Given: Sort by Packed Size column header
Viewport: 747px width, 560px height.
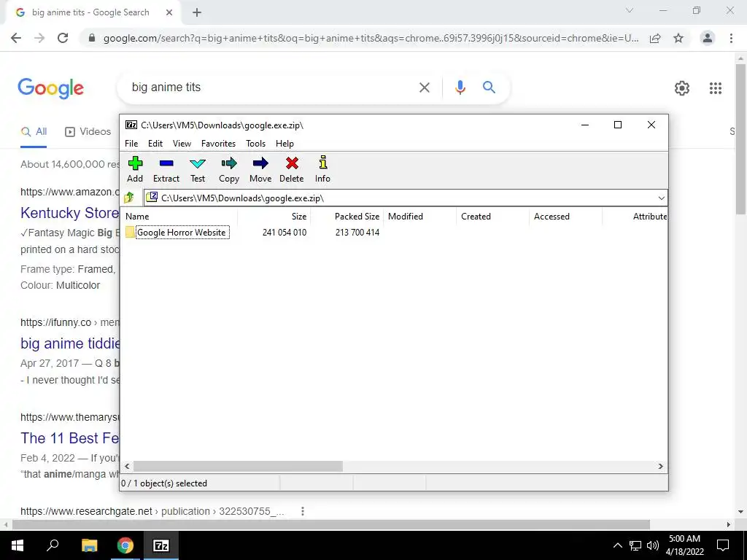Looking at the screenshot, I should (357, 216).
